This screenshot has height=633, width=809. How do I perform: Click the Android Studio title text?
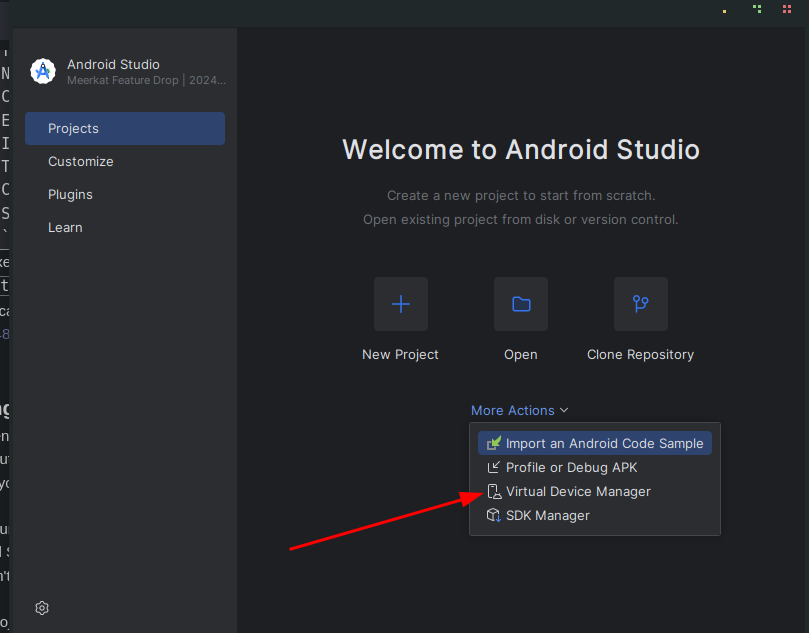[114, 64]
